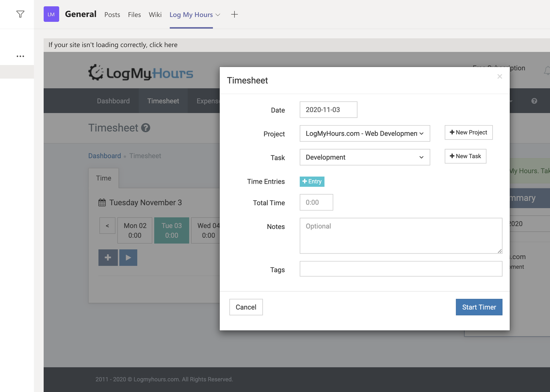Click the Timesheet help question mark icon
Viewport: 550px width, 392px height.
pyautogui.click(x=146, y=128)
